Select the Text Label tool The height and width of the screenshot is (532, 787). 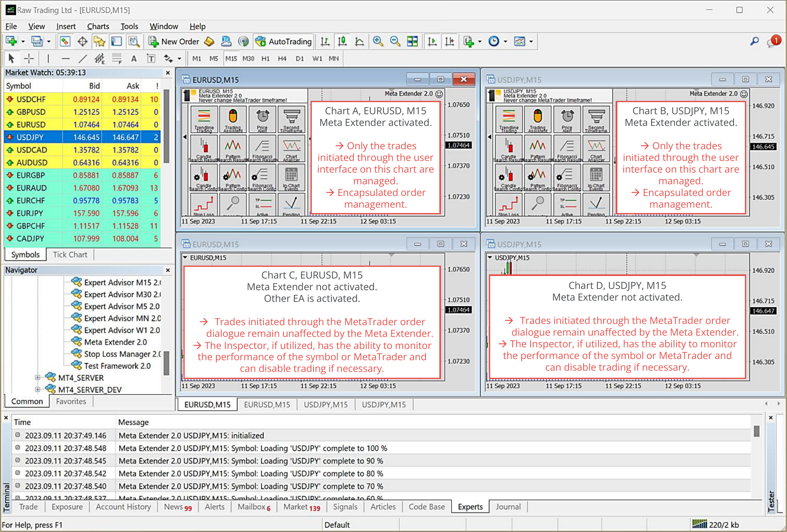coord(151,59)
